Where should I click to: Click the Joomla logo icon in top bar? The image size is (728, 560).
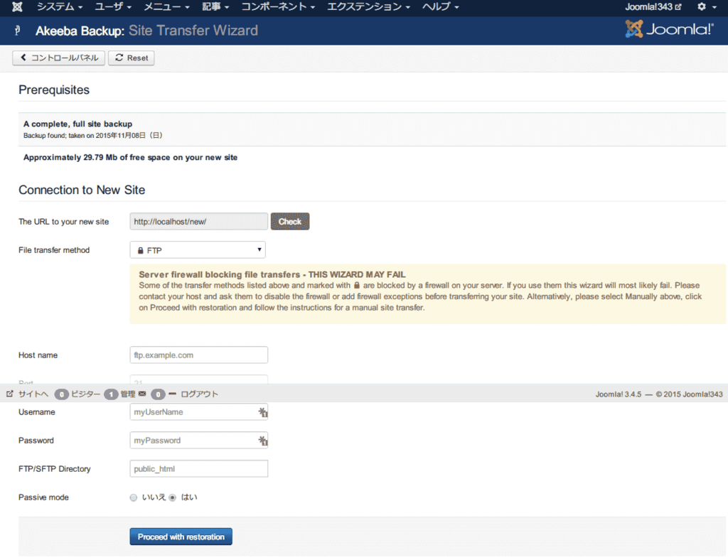17,6
